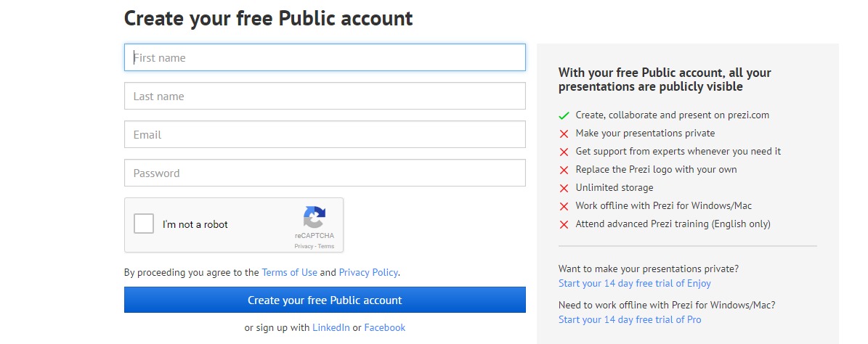The width and height of the screenshot is (868, 344).
Task: Sign up with Facebook
Action: pyautogui.click(x=385, y=327)
